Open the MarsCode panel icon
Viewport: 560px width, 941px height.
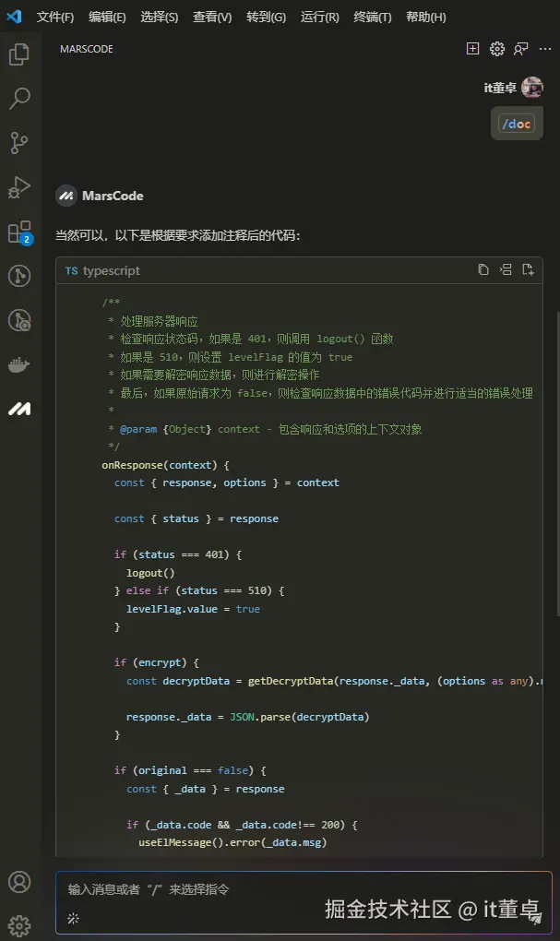(19, 410)
